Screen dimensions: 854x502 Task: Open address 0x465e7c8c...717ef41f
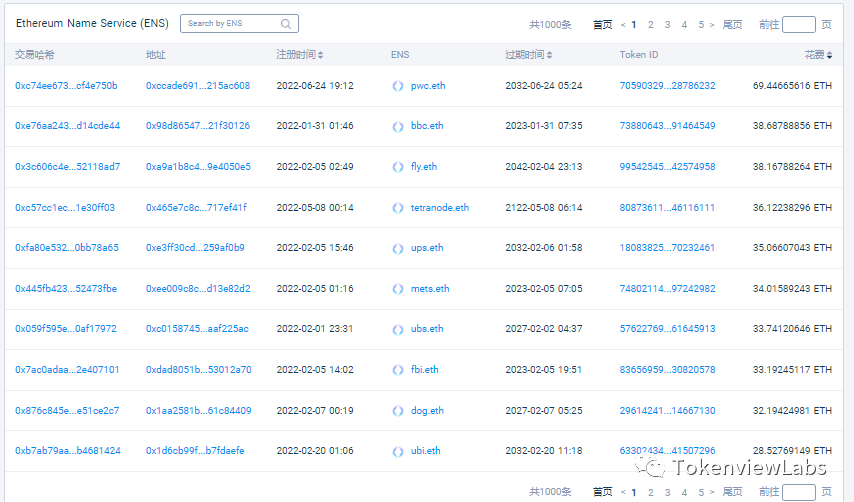[x=197, y=207]
